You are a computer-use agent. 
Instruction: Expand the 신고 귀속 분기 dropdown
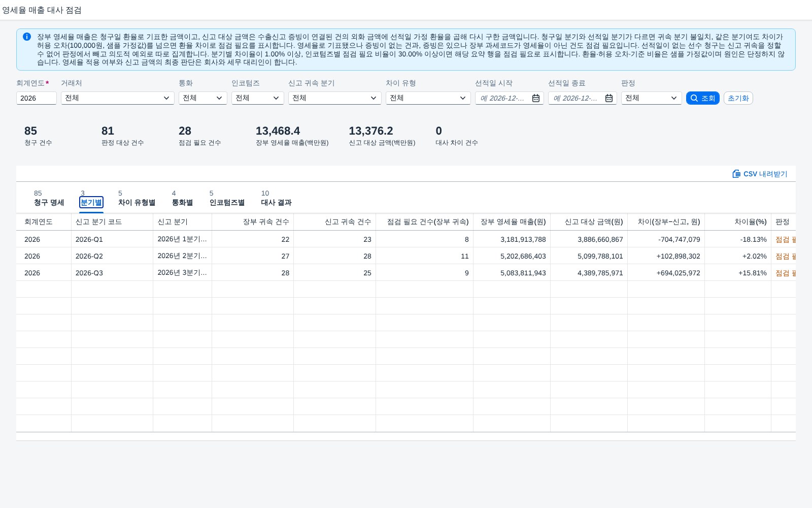point(335,98)
